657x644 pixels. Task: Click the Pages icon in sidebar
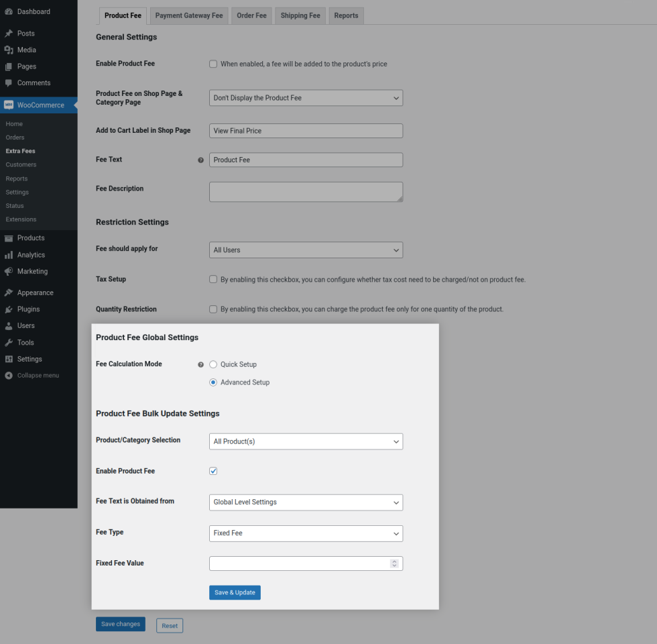[8, 66]
